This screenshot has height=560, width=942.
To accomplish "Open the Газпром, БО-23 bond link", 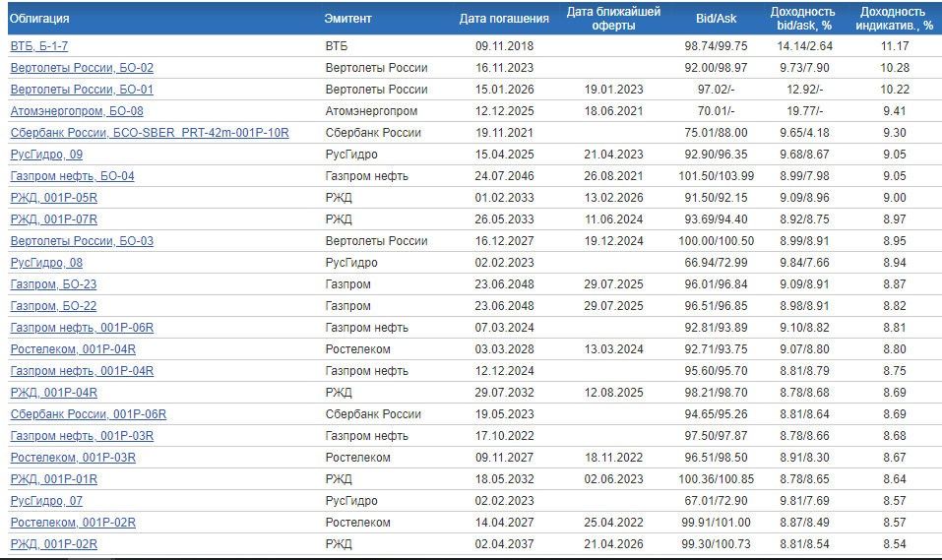I will (53, 284).
